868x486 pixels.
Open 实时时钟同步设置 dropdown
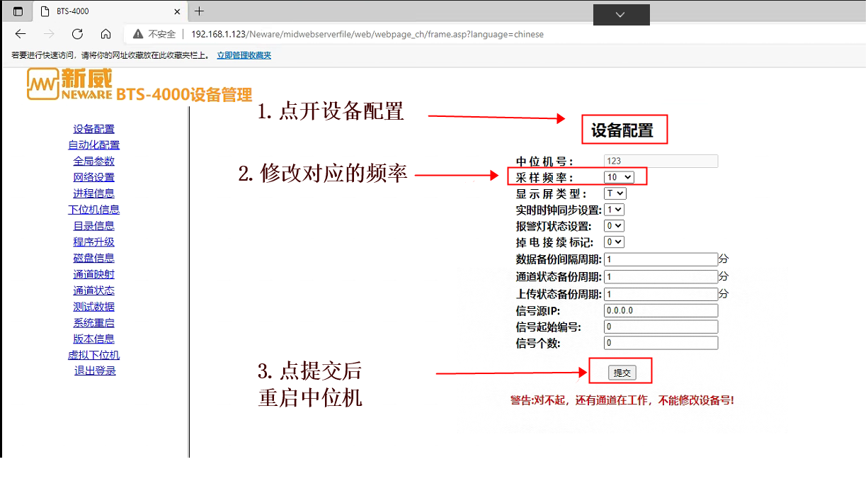click(x=614, y=210)
